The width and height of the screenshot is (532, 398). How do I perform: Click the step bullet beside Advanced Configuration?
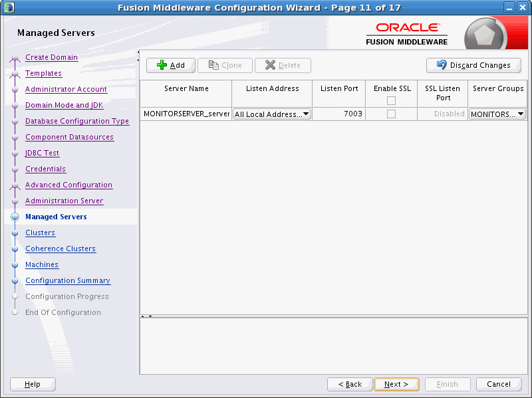[15, 186]
